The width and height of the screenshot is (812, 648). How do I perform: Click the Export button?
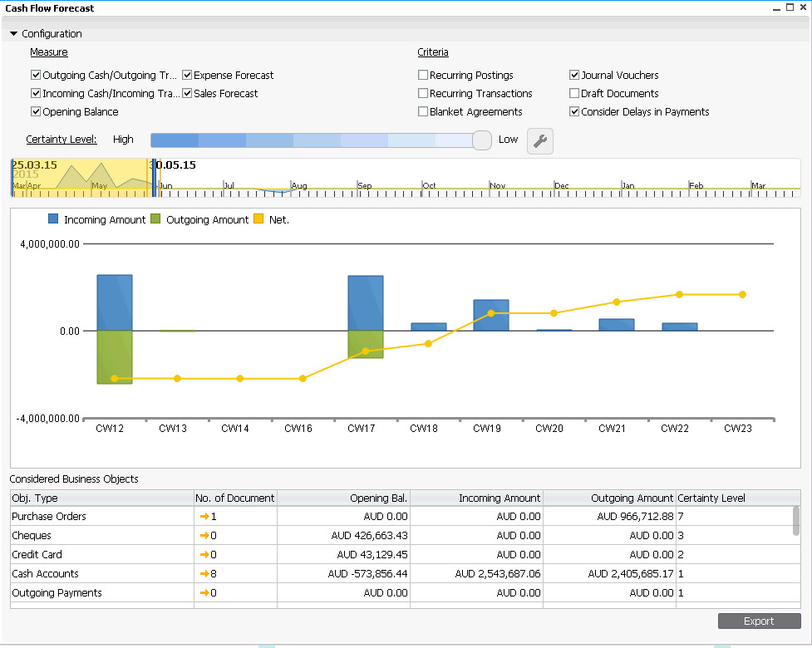[759, 621]
